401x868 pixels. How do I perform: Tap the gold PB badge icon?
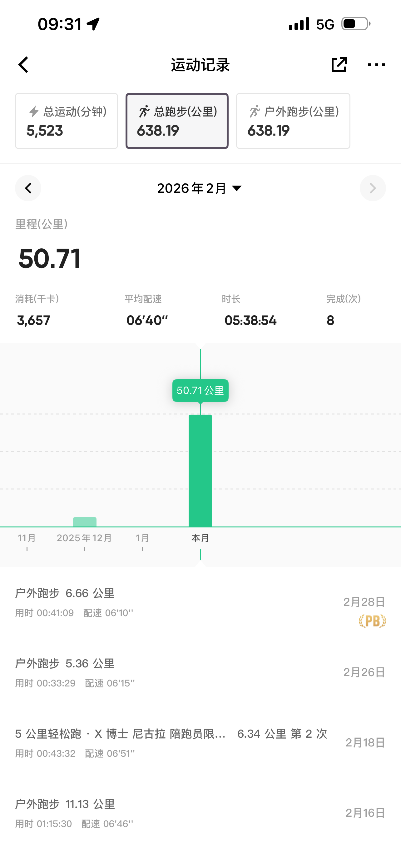pyautogui.click(x=372, y=621)
